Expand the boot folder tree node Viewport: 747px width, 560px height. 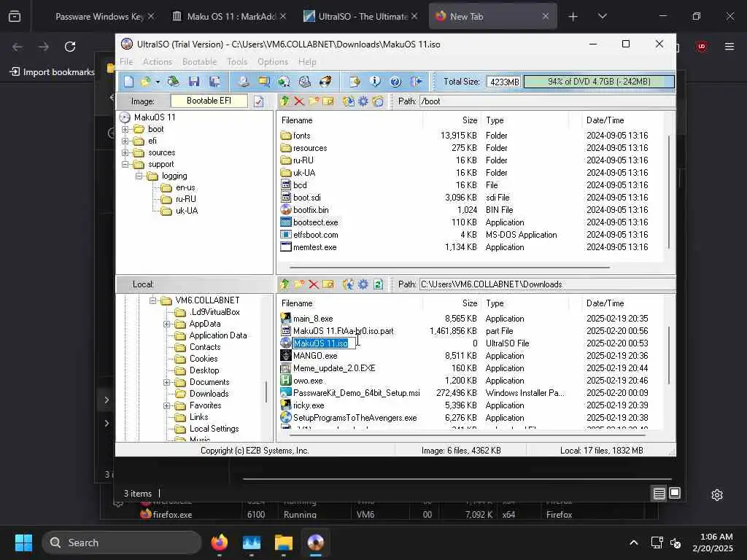point(125,129)
